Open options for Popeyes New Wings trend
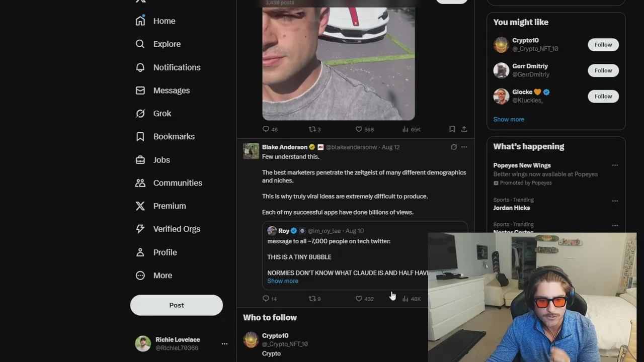Screen dimensions: 644x362 [615, 165]
